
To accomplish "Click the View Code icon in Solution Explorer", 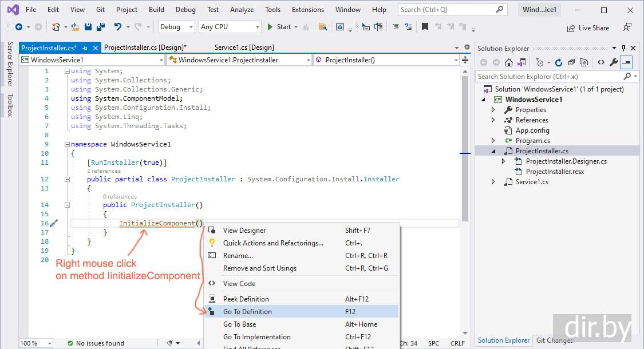I will 600,62.
